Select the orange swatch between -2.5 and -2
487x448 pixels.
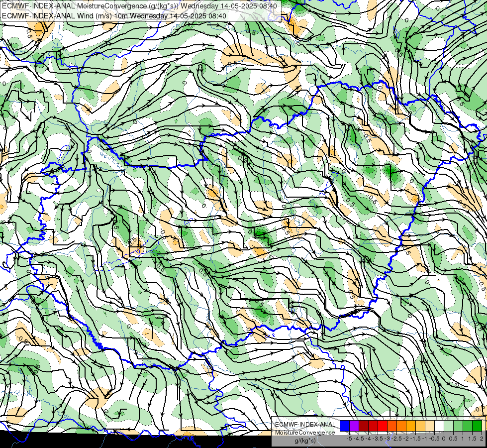401,426
